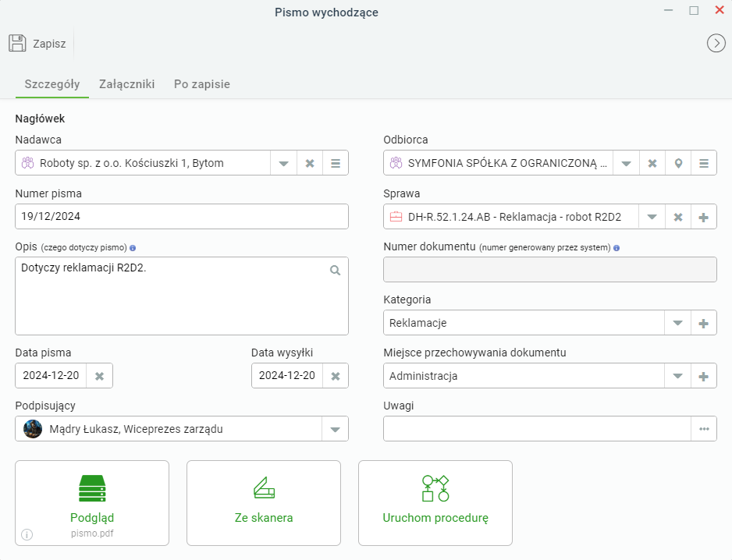Viewport: 732px width, 560px height.
Task: Open the Podgląd pismo.pdf tile
Action: (92, 503)
